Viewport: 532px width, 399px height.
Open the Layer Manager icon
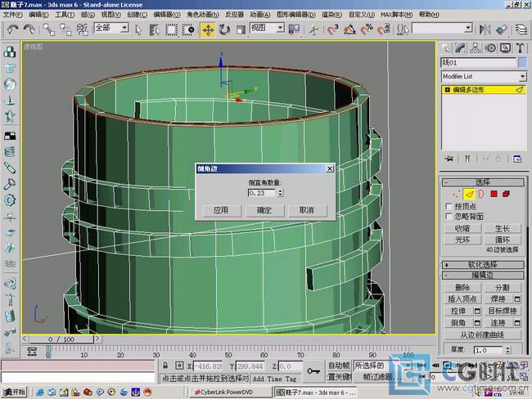521,29
